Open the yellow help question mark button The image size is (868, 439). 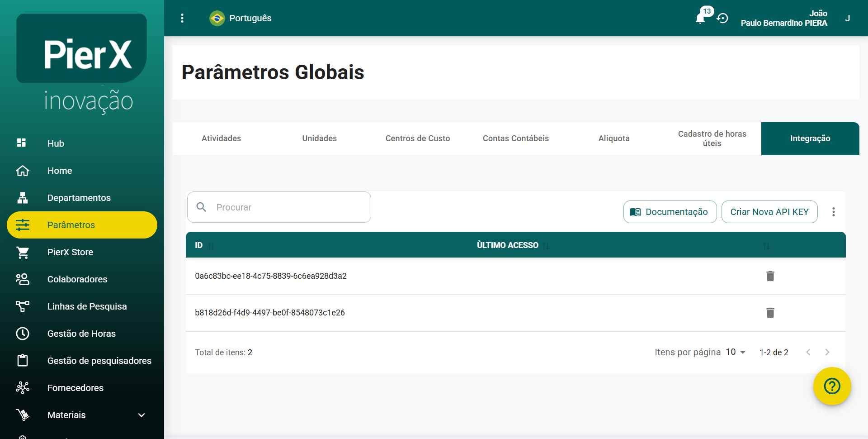[x=832, y=386]
